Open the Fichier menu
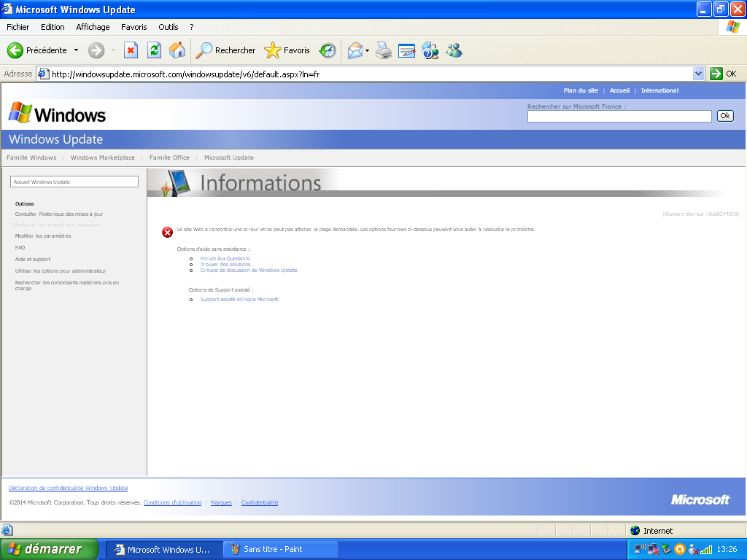 tap(18, 27)
